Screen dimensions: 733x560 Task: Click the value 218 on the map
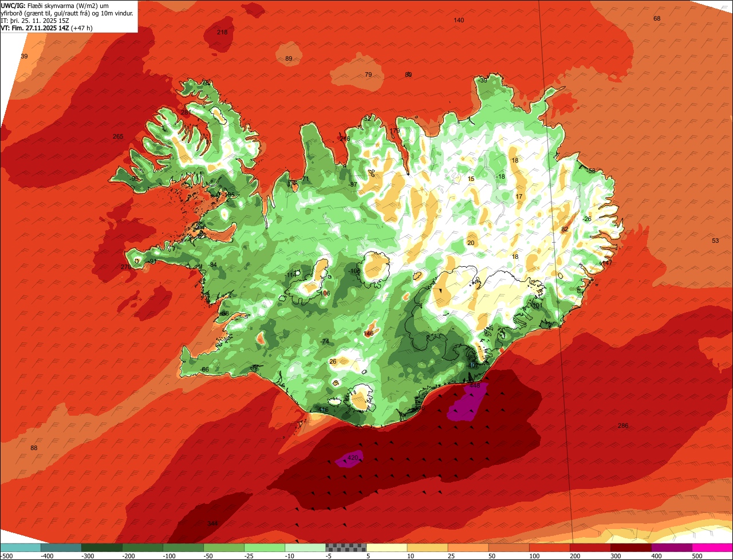click(x=222, y=32)
